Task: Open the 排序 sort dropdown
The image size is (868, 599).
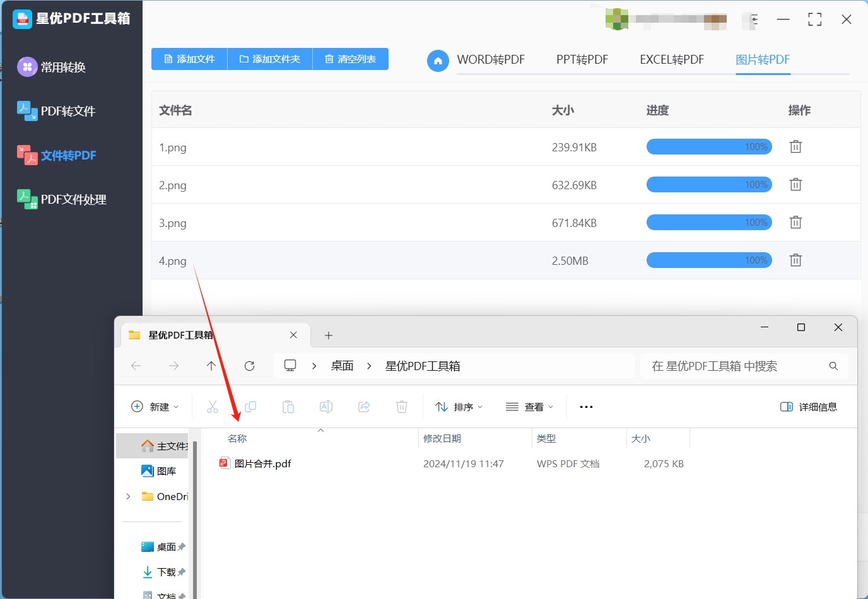Action: 459,407
